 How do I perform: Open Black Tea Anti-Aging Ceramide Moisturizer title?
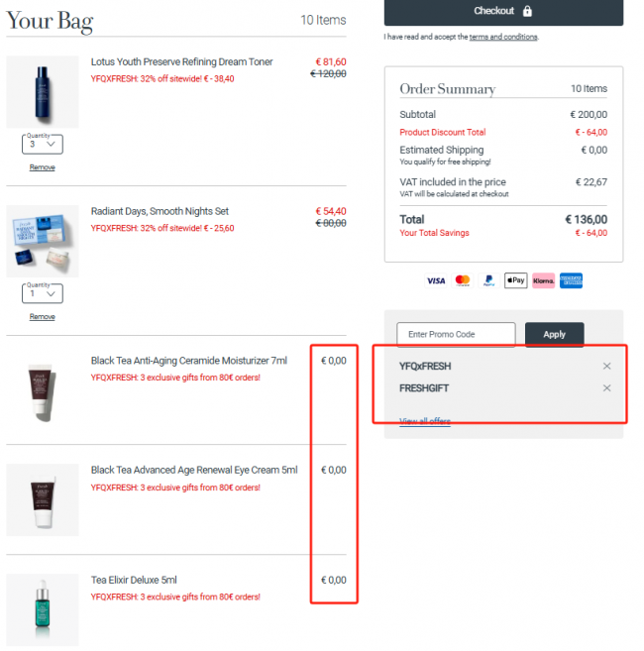point(189,361)
